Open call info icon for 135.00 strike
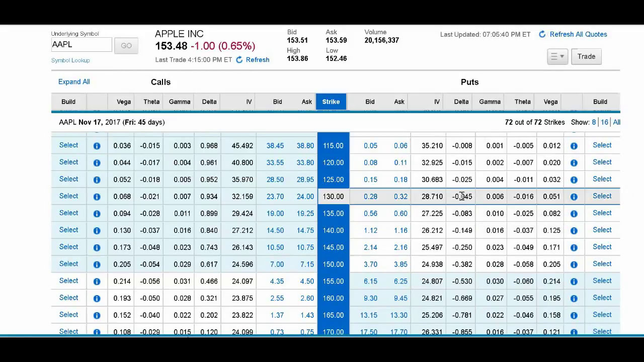Viewport: 644px width, 362px height. click(x=97, y=214)
